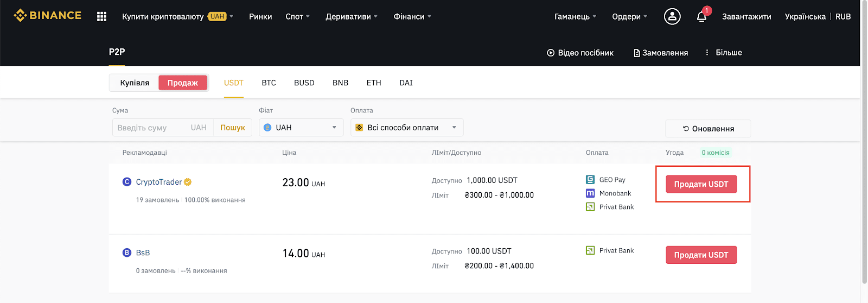This screenshot has width=868, height=303.
Task: Click the video guide play icon
Action: click(x=551, y=53)
